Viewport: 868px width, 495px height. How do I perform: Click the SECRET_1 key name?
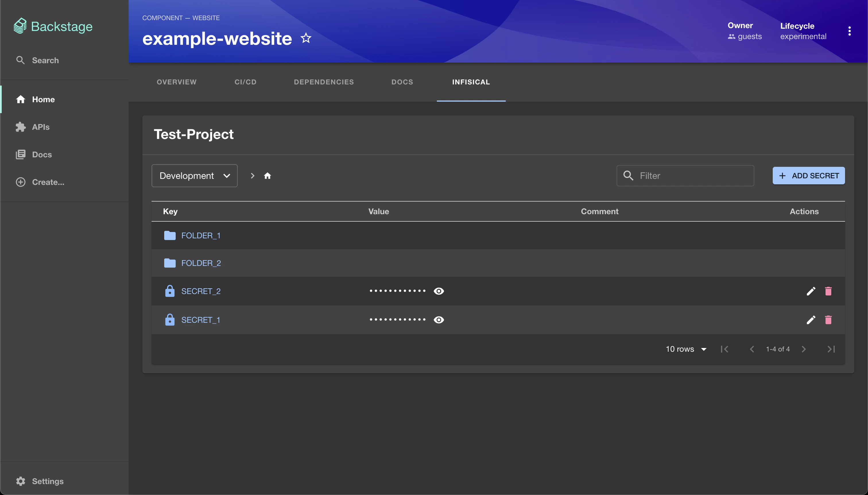point(201,320)
